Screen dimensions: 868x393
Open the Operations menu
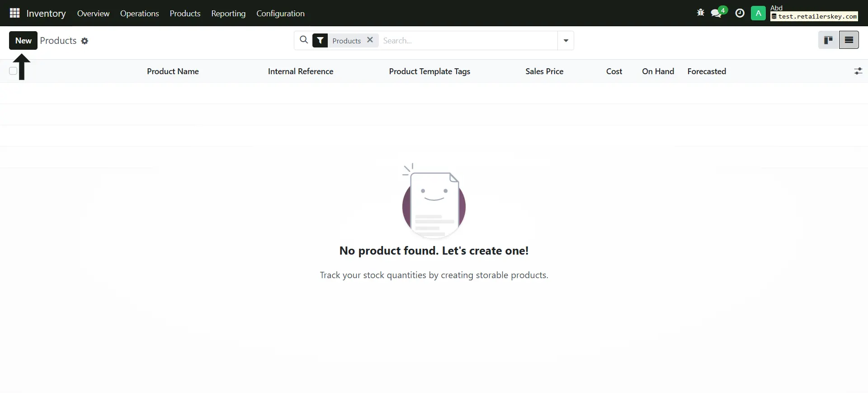click(x=139, y=14)
